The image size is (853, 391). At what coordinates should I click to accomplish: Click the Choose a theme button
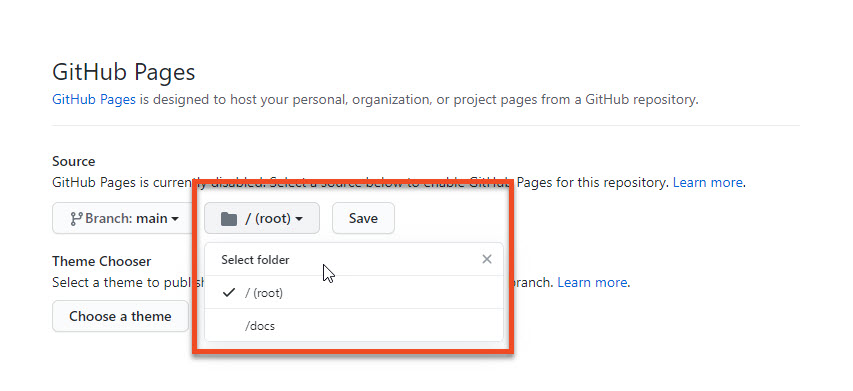coord(120,316)
